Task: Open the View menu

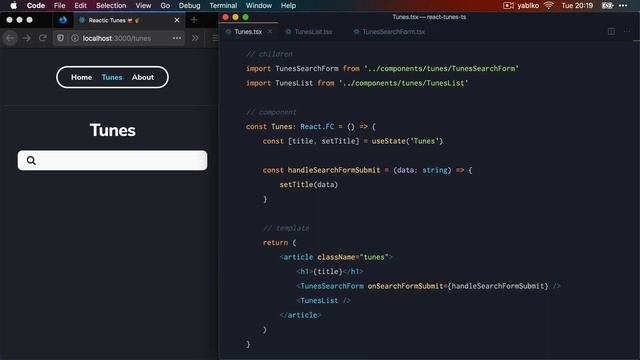Action: pyautogui.click(x=143, y=5)
